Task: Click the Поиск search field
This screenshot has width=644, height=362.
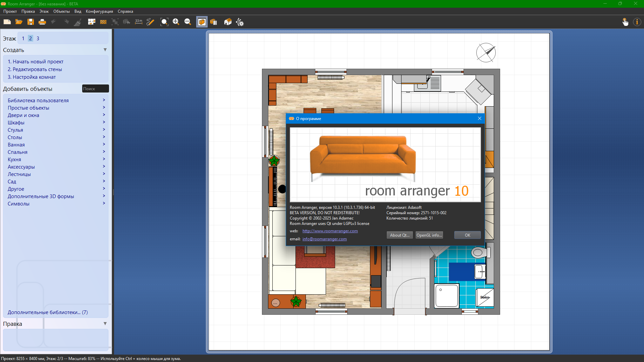Action: click(95, 89)
